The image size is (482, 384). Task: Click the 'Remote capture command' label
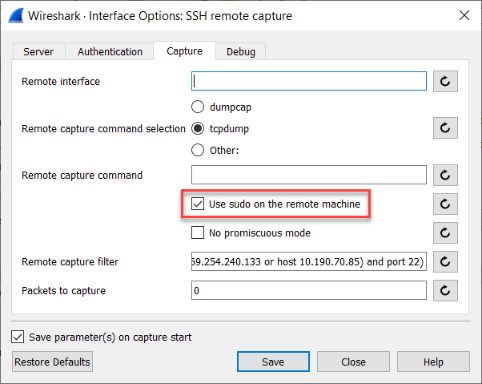pos(82,175)
